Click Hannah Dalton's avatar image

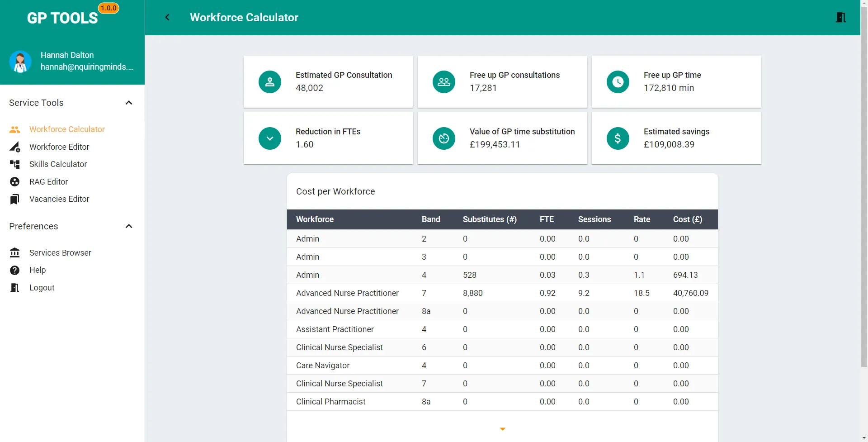click(x=20, y=62)
